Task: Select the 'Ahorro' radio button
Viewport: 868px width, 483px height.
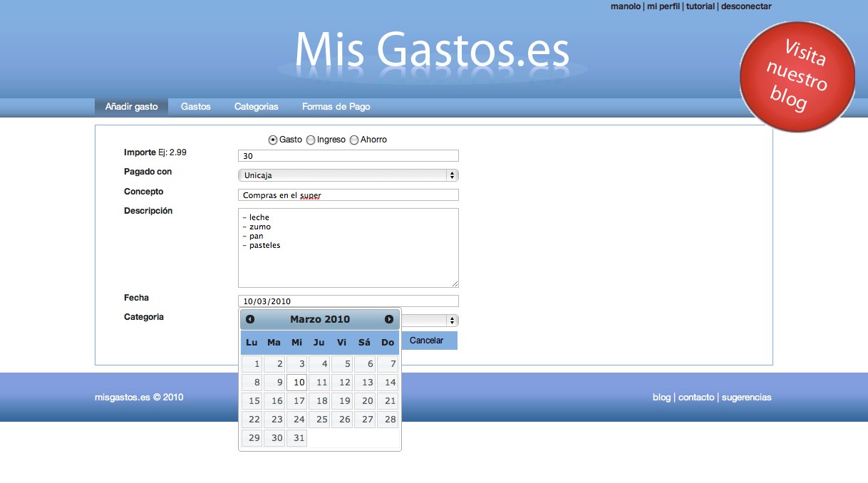Action: pyautogui.click(x=354, y=140)
